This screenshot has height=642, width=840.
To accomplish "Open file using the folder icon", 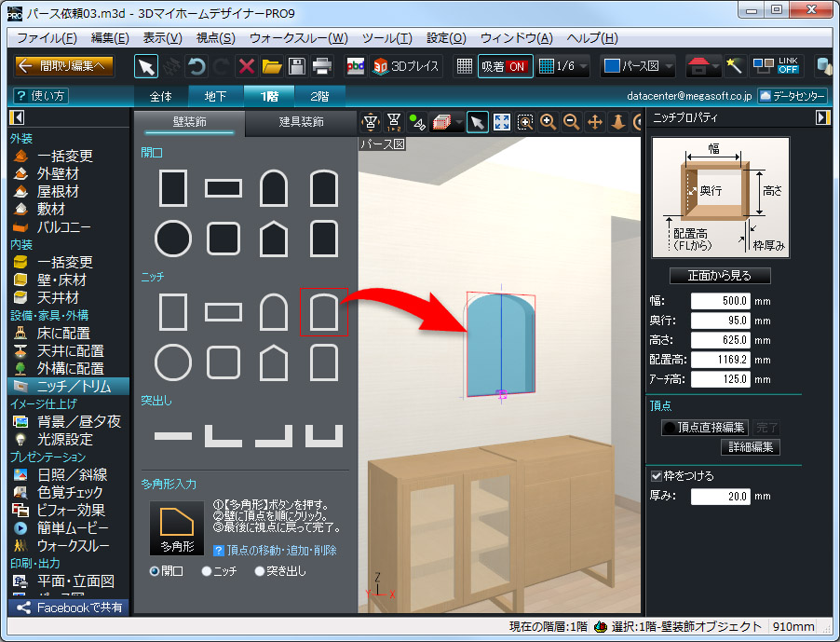I will point(272,66).
